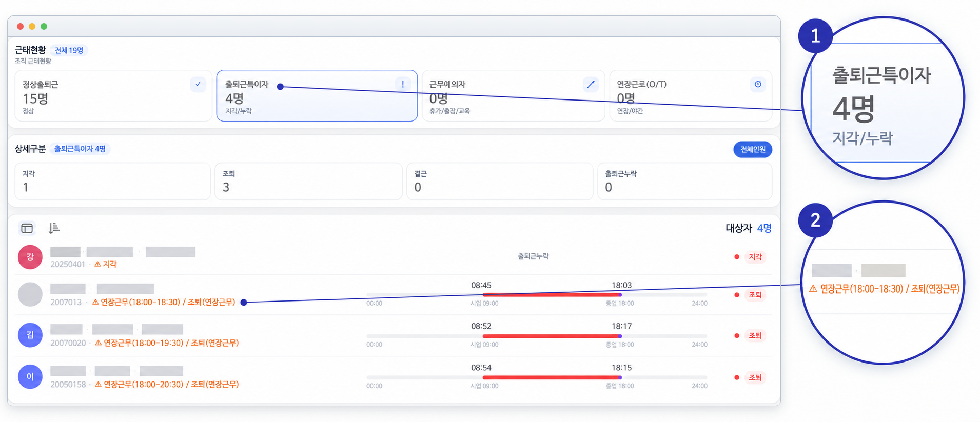
Task: Filter by the 출퇴근누락 0 detail card
Action: click(x=684, y=181)
